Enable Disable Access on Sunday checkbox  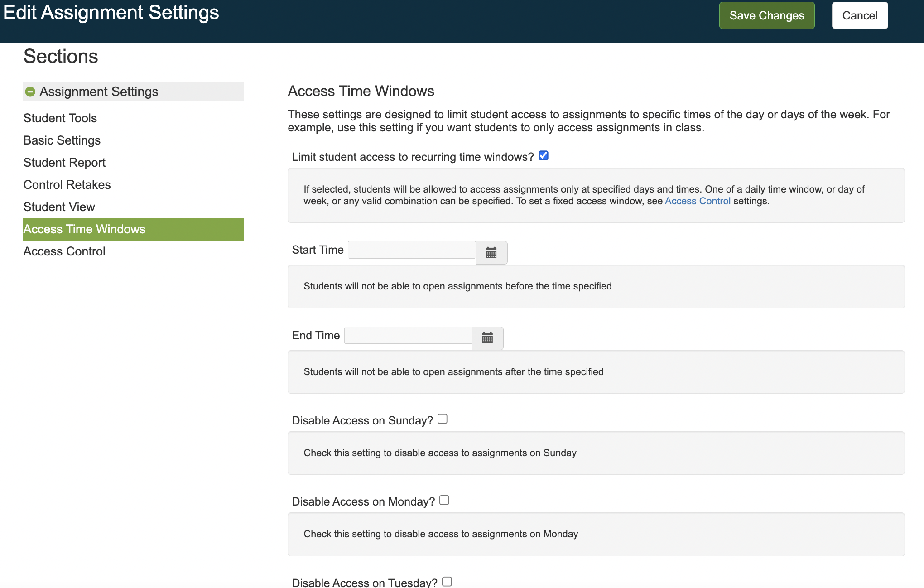[x=443, y=419]
